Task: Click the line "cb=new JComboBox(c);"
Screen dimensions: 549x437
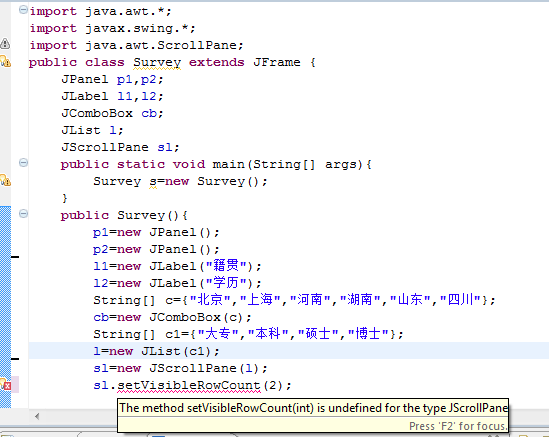Action: (x=172, y=317)
